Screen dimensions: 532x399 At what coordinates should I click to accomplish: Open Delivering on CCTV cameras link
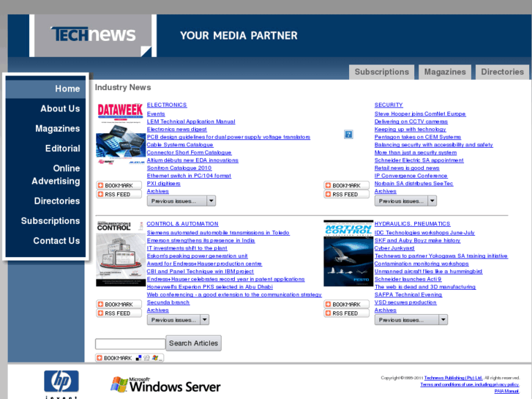[x=411, y=122]
